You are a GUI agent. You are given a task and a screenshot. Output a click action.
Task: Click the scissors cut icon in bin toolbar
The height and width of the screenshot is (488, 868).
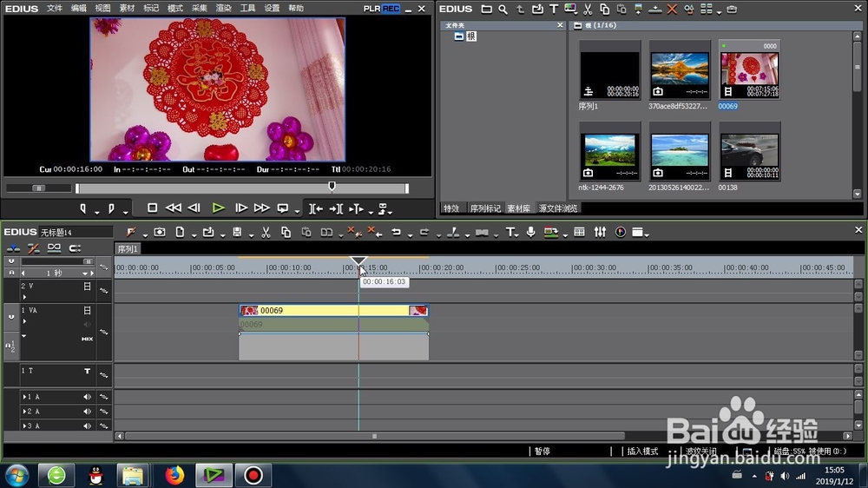(588, 9)
